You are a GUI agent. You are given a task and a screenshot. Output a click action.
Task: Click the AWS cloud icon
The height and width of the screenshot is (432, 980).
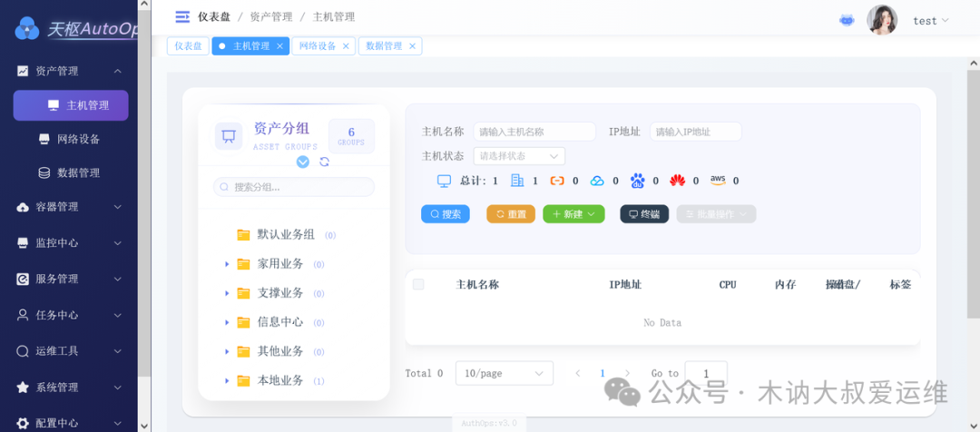click(718, 180)
